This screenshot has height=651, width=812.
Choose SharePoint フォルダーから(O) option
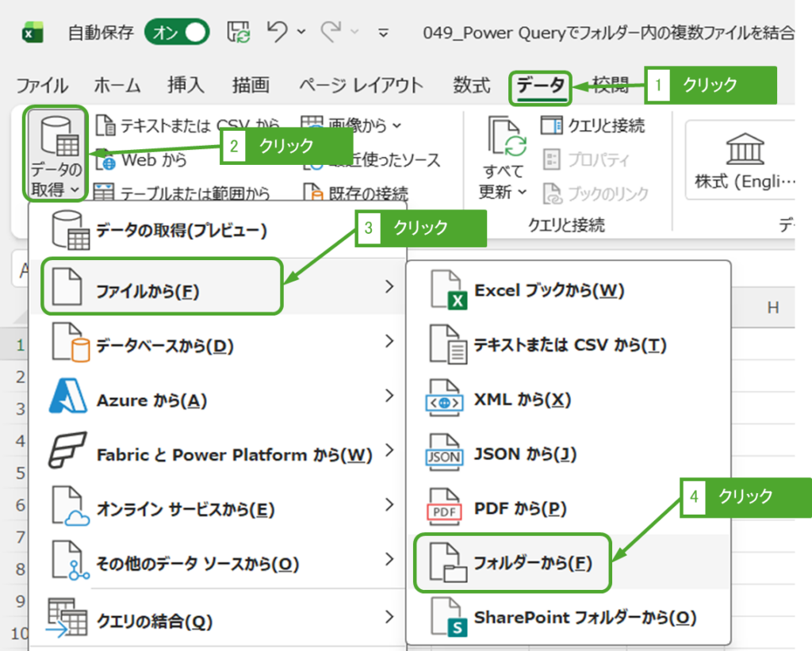pos(584,617)
